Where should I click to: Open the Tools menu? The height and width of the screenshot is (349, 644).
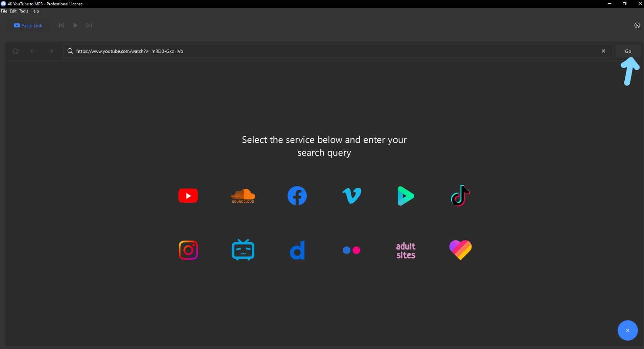tap(23, 11)
